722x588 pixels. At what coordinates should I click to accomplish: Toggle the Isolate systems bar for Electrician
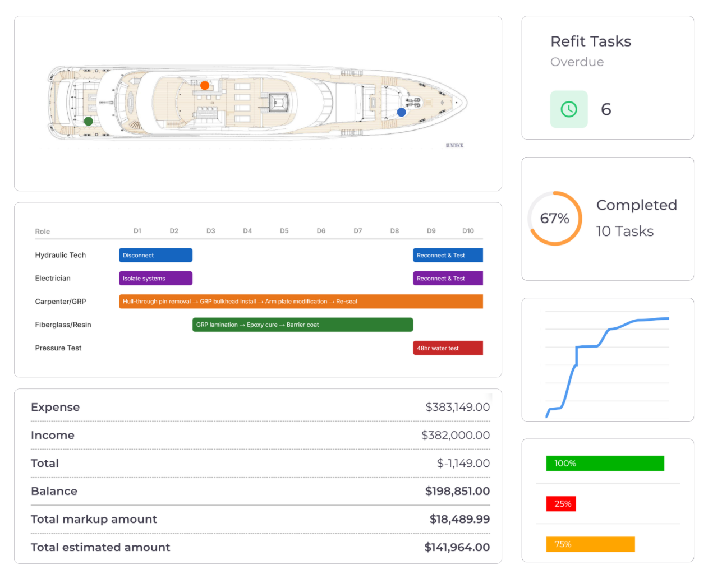click(155, 278)
